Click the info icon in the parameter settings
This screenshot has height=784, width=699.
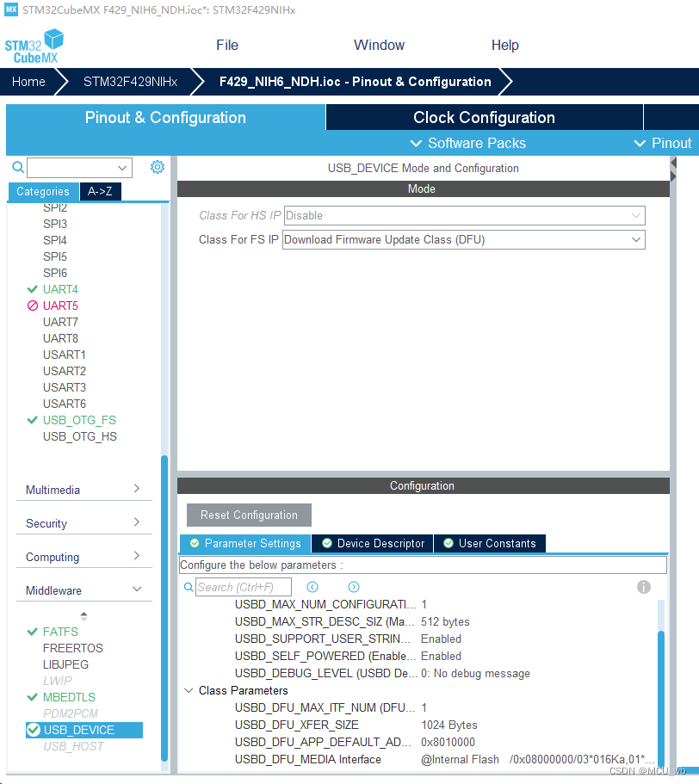point(644,587)
